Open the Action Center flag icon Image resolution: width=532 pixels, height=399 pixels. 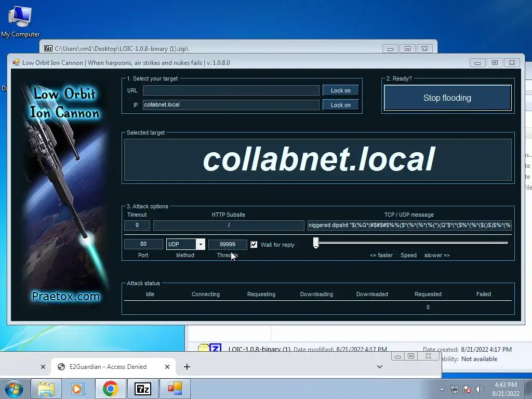tap(467, 390)
